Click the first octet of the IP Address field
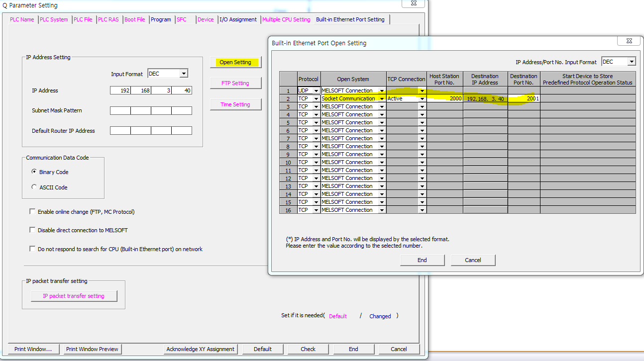Viewport: 644px width, 361px height. pyautogui.click(x=120, y=90)
